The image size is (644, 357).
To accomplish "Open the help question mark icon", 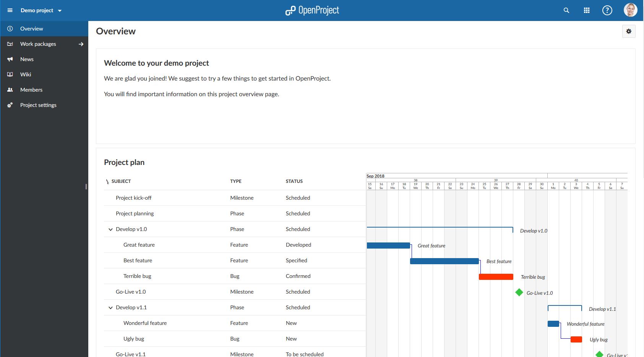I will tap(607, 10).
